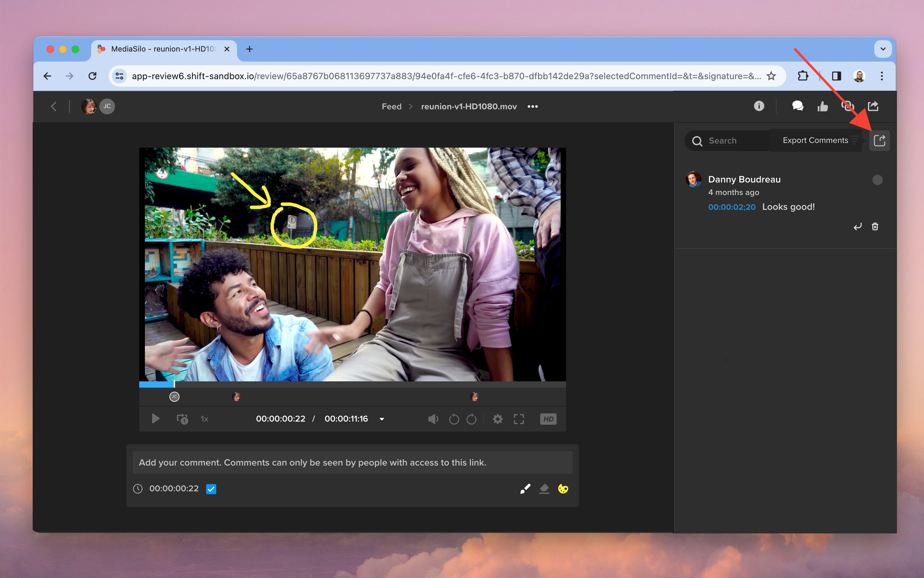Click the share arrow icon in header
This screenshot has width=924, height=578.
(873, 106)
